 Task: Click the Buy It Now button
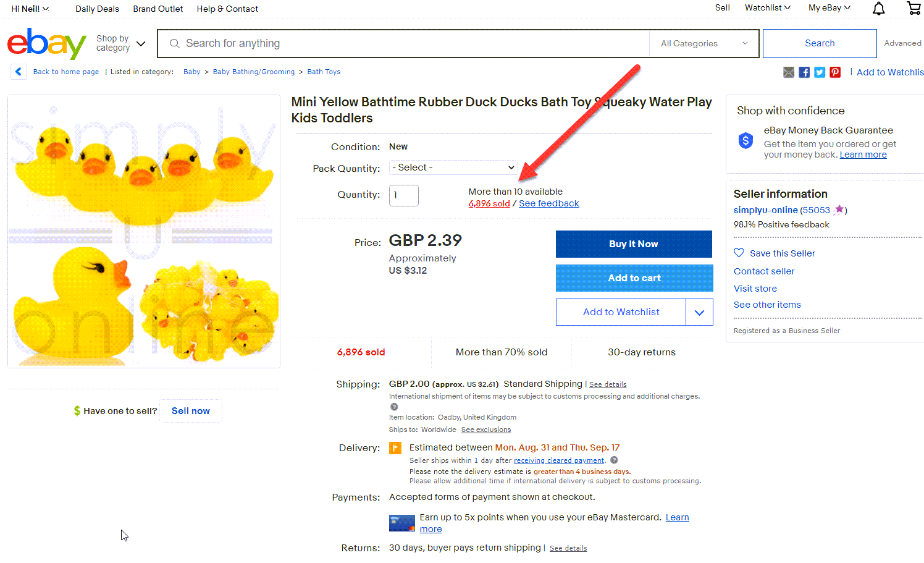pyautogui.click(x=634, y=244)
